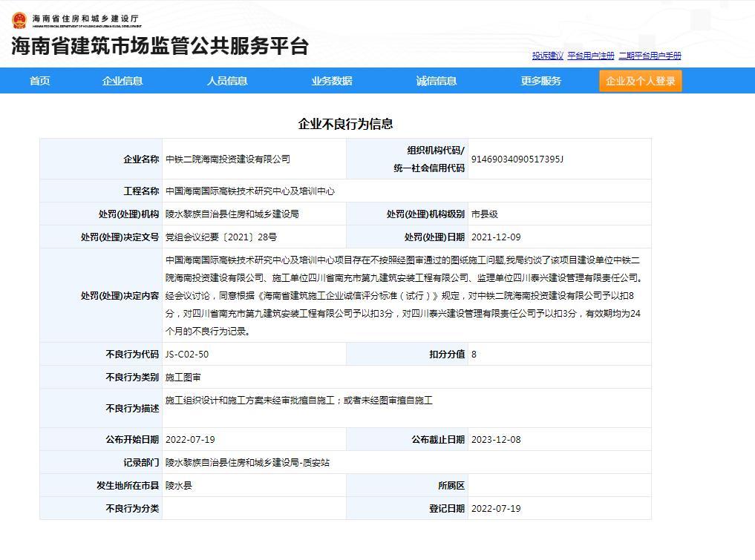The width and height of the screenshot is (755, 560).
Task: Open the 更多服务 menu
Action: 541,81
